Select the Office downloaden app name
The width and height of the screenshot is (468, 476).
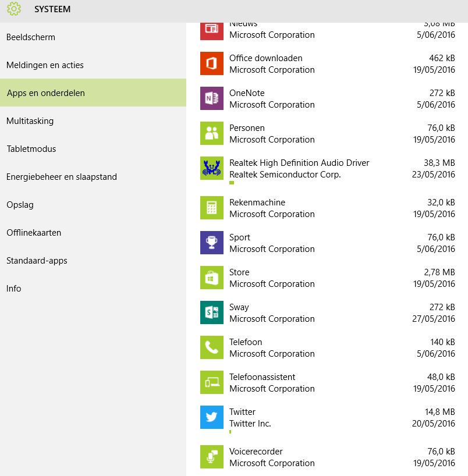click(266, 58)
